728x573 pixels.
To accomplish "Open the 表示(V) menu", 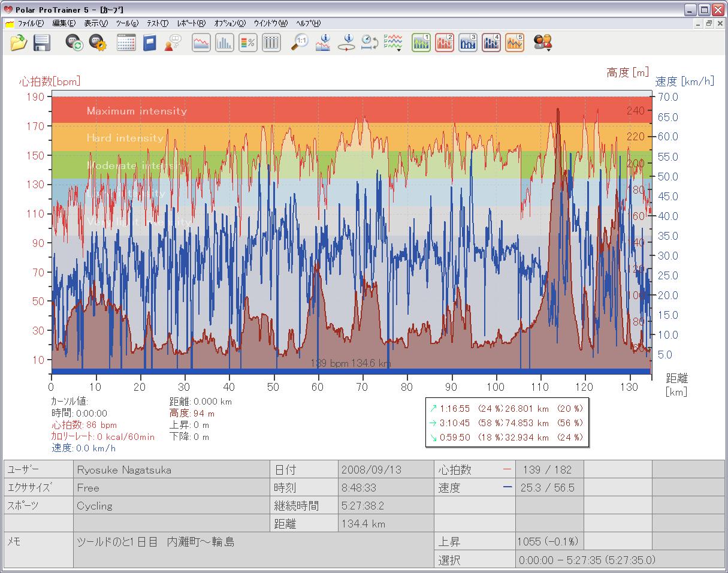I will [x=96, y=23].
